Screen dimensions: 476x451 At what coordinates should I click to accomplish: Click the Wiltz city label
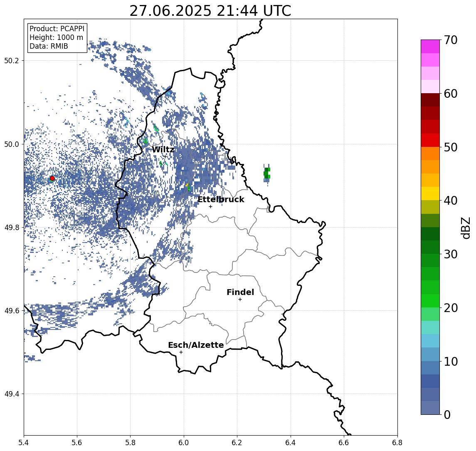click(163, 149)
